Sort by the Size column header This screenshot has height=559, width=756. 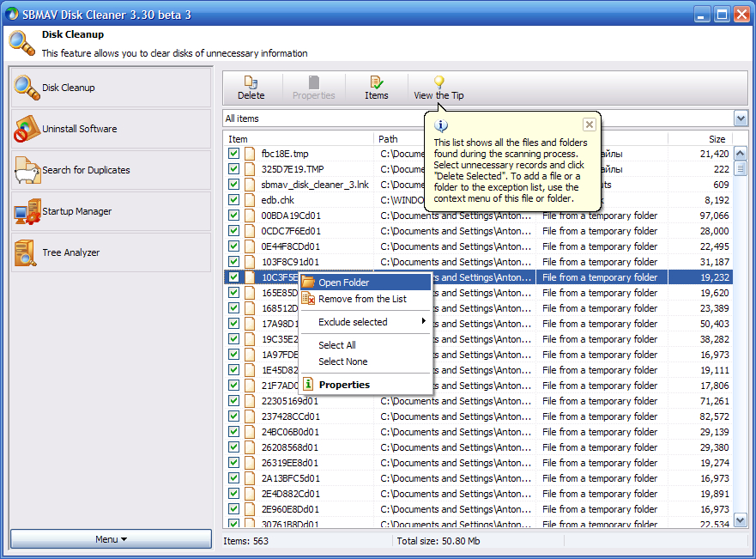coord(700,139)
